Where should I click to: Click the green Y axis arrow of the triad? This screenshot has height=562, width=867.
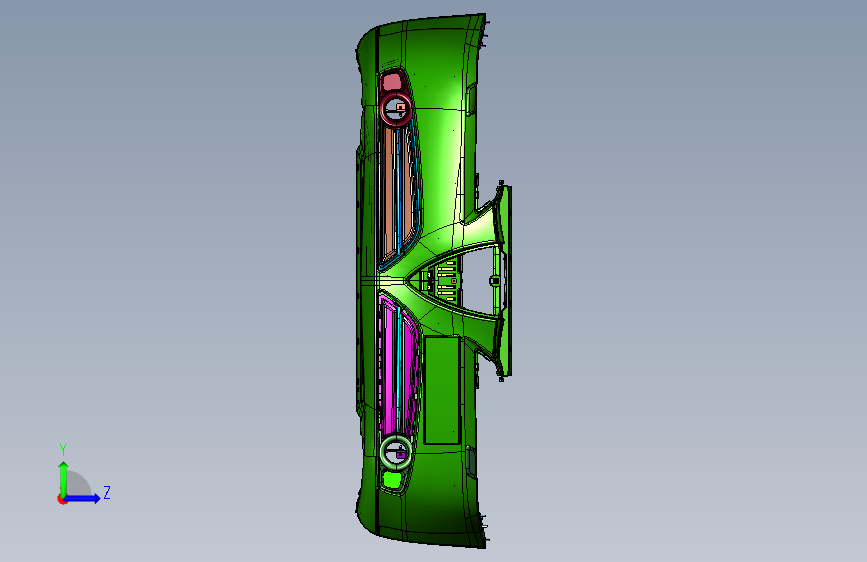click(63, 479)
